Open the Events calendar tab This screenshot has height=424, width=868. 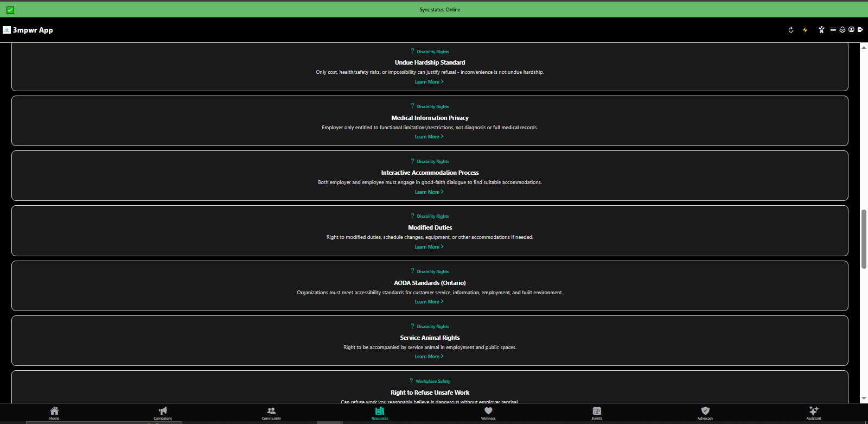597,413
